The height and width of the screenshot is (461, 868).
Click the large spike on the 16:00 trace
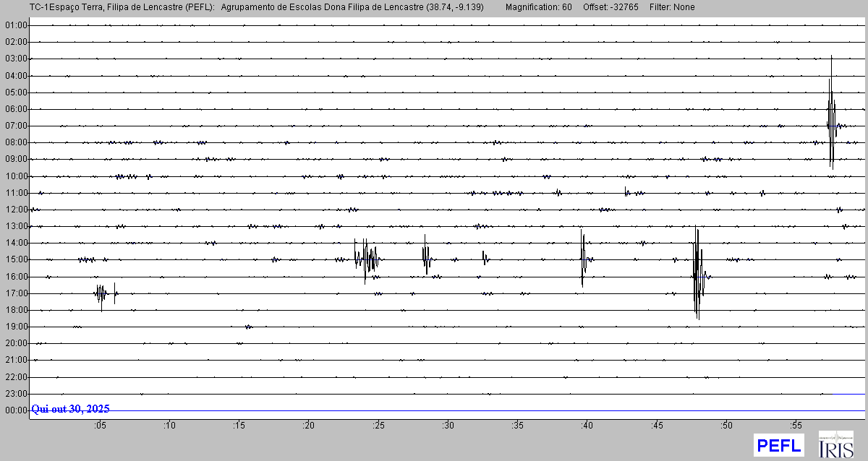click(697, 275)
